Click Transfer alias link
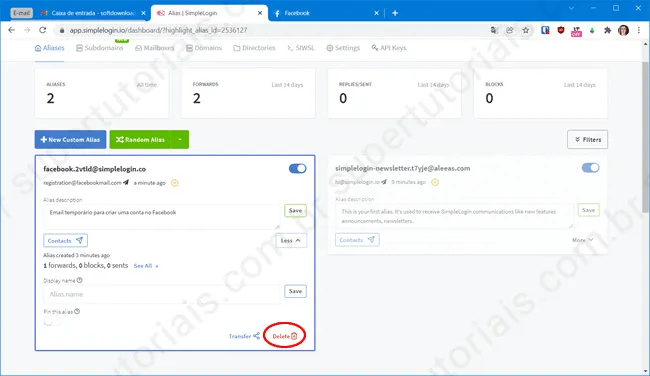 point(244,336)
